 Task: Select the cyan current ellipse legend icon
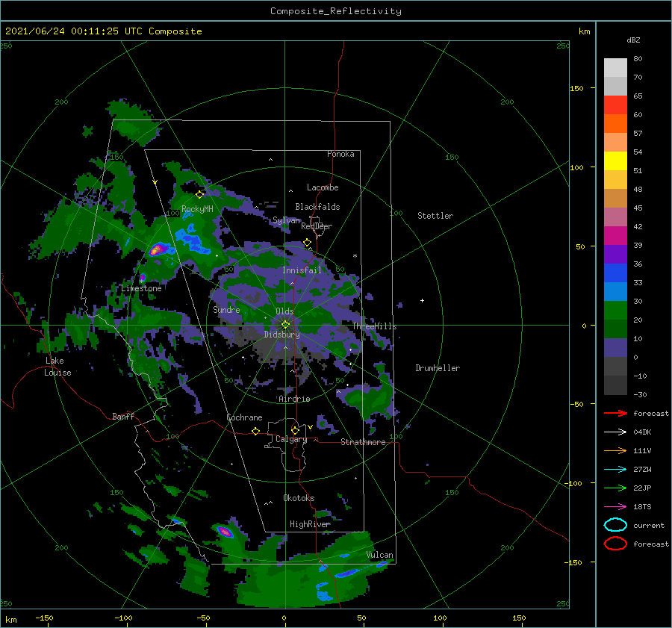(x=615, y=525)
